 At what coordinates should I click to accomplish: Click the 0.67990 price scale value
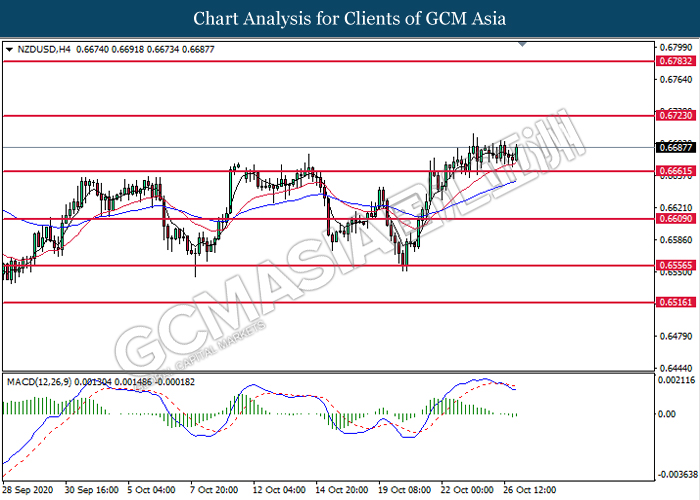(676, 47)
